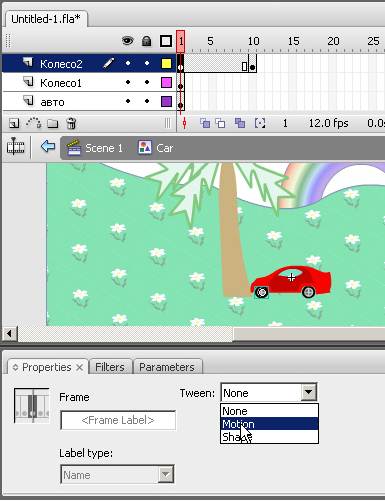
Task: Click the stage scroll left arrow
Action: (x=9, y=333)
